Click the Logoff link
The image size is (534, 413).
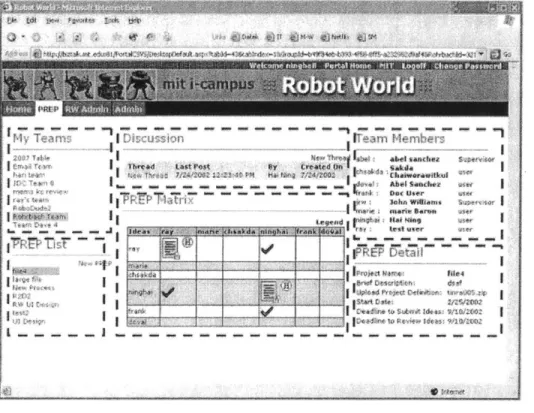click(413, 66)
